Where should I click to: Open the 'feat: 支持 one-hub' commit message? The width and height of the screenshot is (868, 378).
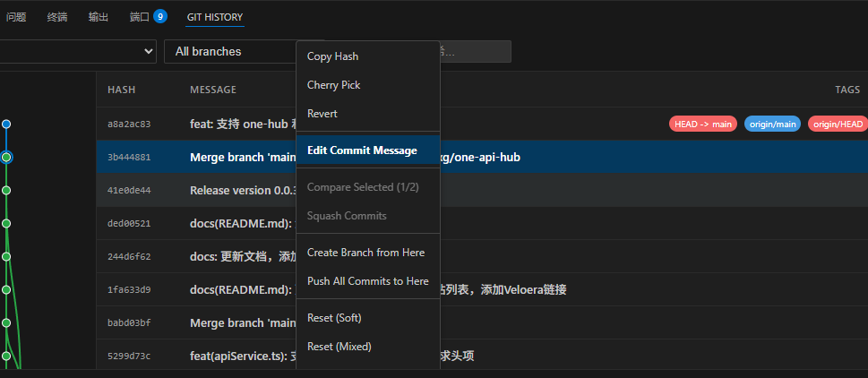243,124
